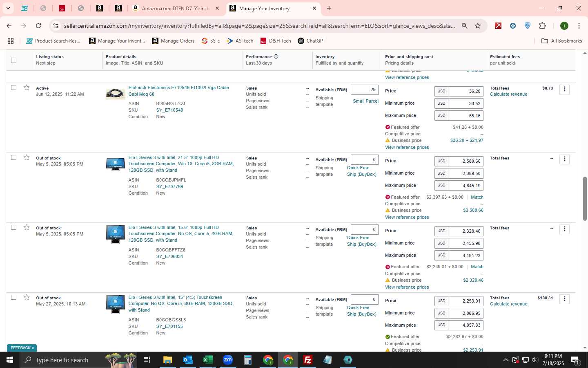Open the browser extensions puzzle icon
This screenshot has height=368, width=588.
click(542, 26)
